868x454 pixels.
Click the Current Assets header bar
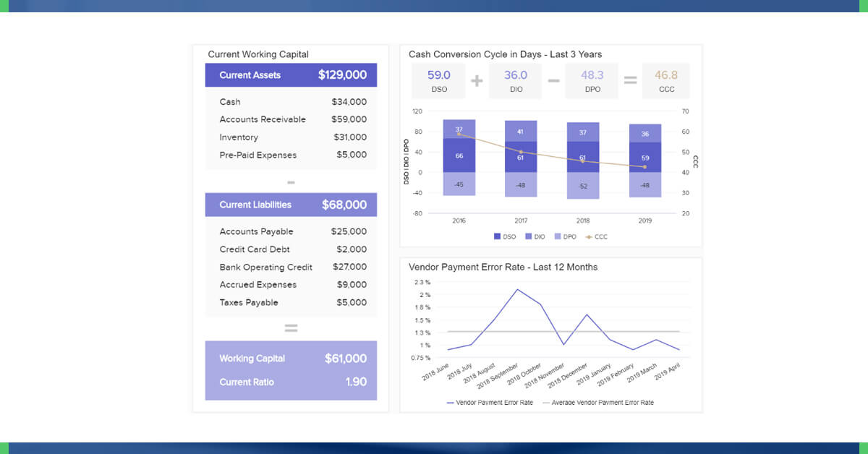[x=291, y=75]
